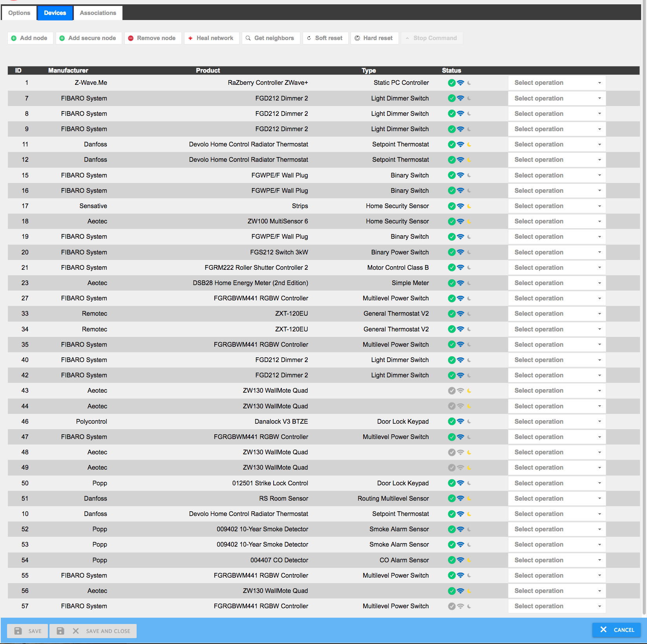The height and width of the screenshot is (644, 647).
Task: Select the RaZberry Controller ZWave+ cell
Action: 268,83
